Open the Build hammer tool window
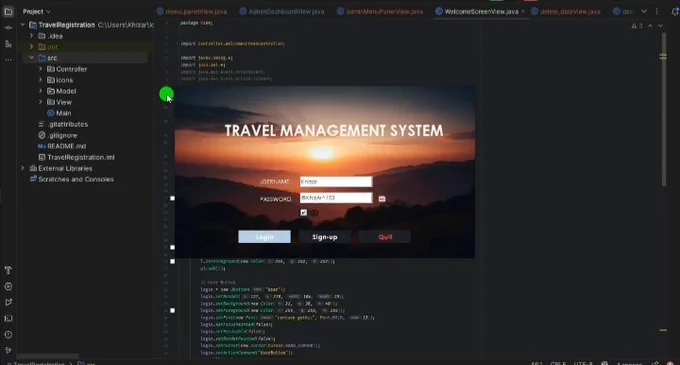680x365 pixels. click(8, 270)
